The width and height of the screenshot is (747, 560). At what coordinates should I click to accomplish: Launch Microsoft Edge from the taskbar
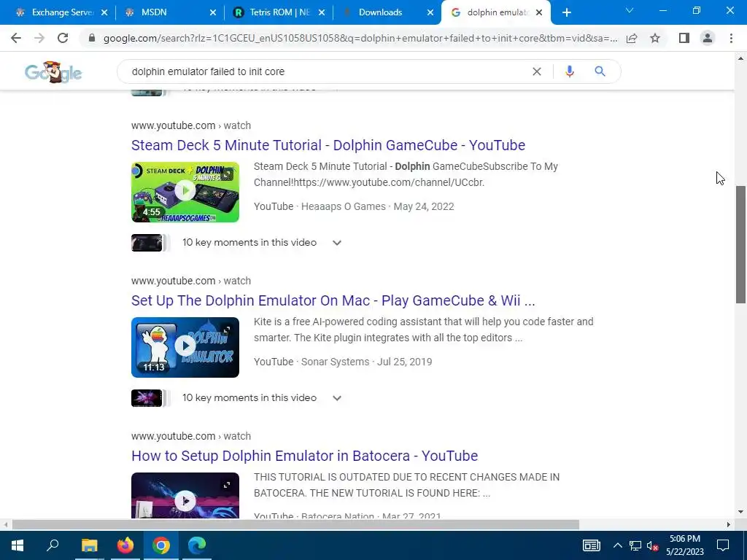pyautogui.click(x=197, y=545)
